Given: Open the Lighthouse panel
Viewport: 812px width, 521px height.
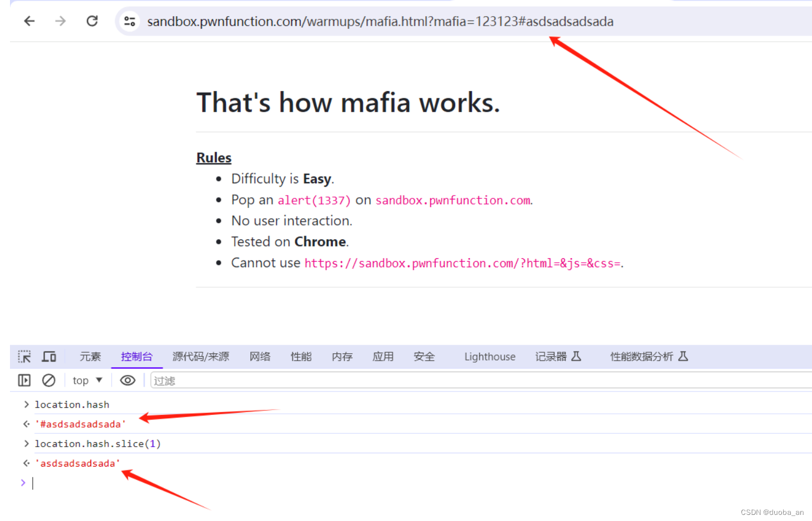Looking at the screenshot, I should coord(489,357).
